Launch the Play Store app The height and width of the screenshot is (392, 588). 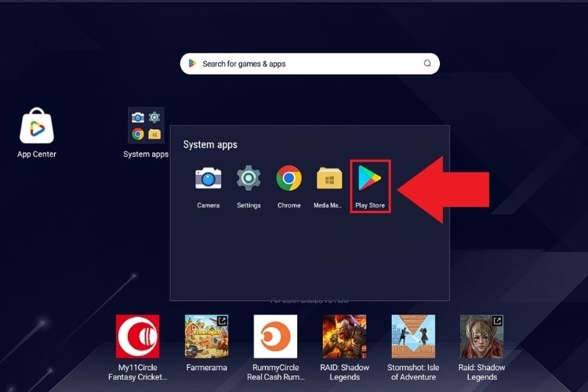(x=370, y=178)
